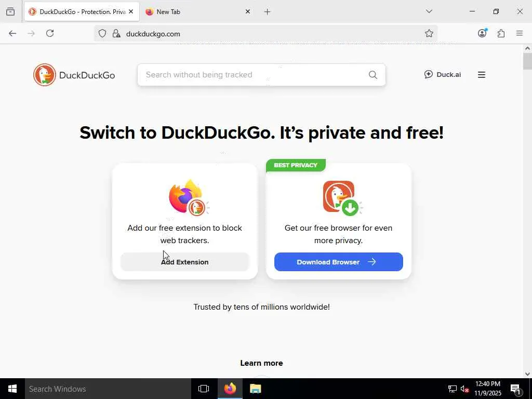Click the page's vertical scrollbar thumb
The height and width of the screenshot is (399, 532).
pos(527,61)
